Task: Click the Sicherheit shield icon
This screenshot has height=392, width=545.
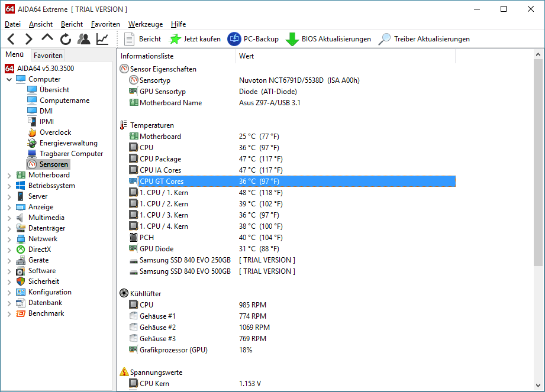Action: [x=21, y=281]
